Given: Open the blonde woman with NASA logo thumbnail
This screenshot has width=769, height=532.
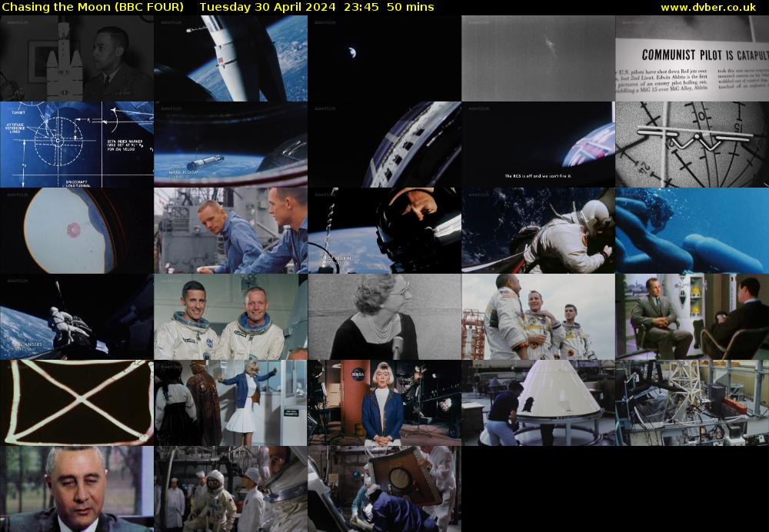Looking at the screenshot, I should click(x=384, y=403).
